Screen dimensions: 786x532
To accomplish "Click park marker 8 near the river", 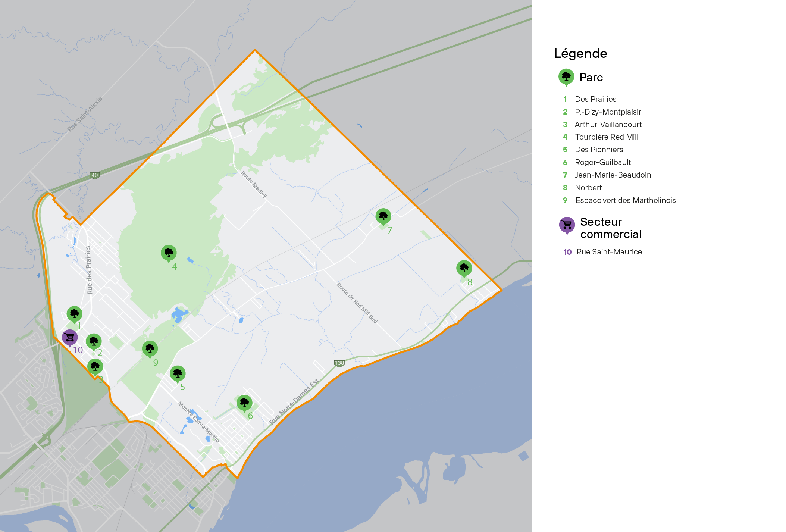I will click(464, 268).
